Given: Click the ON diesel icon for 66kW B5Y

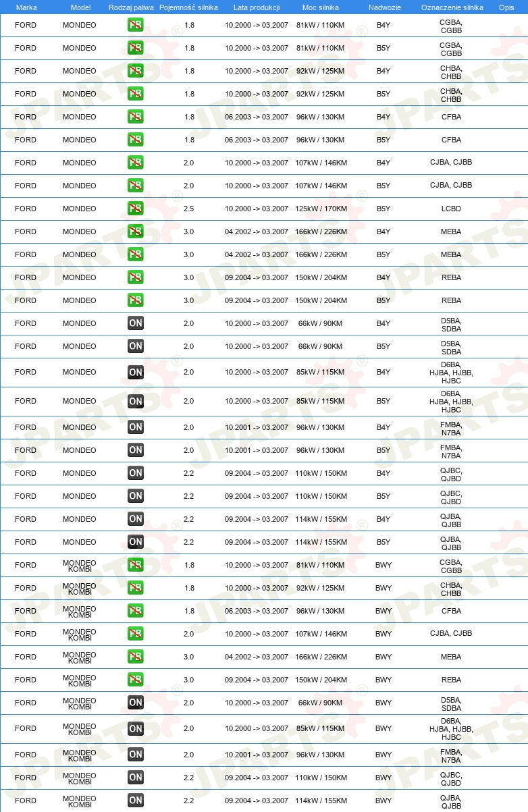Looking at the screenshot, I should pyautogui.click(x=136, y=346).
